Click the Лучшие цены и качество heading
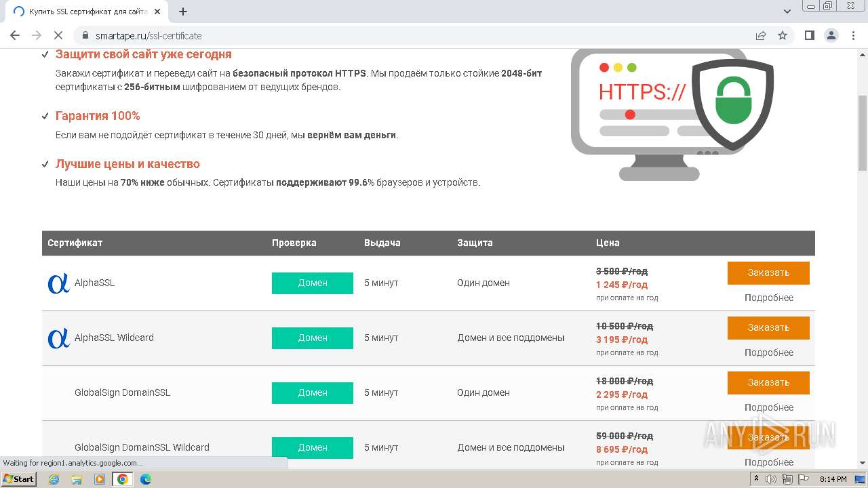868x488 pixels. [x=127, y=164]
